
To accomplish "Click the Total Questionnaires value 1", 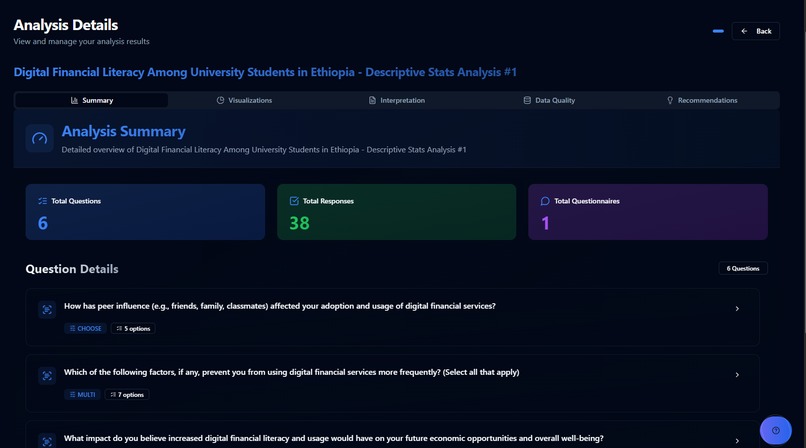I will pos(545,223).
